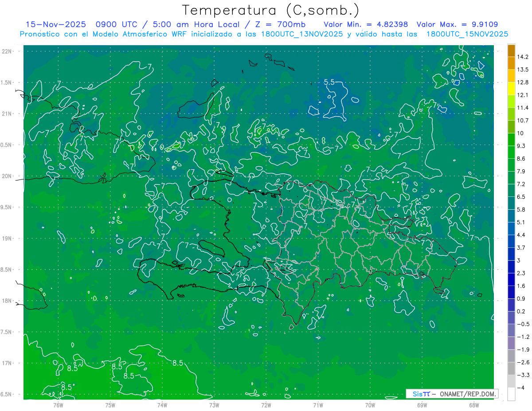The height and width of the screenshot is (411, 532).
Task: Click the "-1.9" colorbar value
Action: tap(523, 349)
